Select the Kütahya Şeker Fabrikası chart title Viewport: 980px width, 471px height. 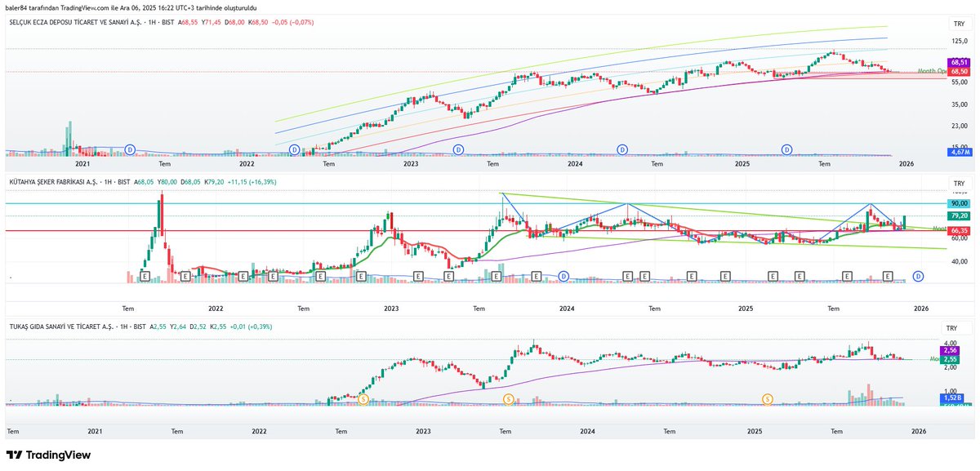click(51, 181)
